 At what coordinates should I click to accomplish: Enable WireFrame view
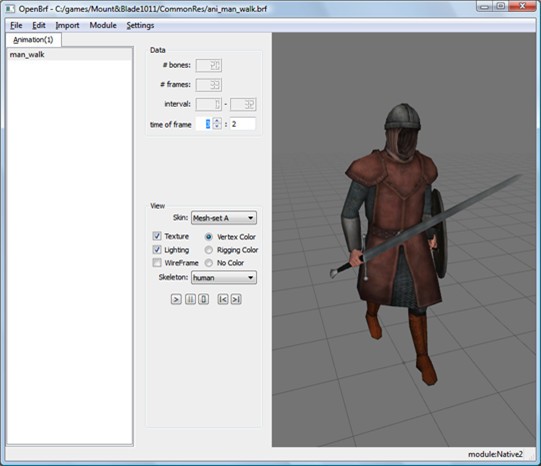click(157, 262)
